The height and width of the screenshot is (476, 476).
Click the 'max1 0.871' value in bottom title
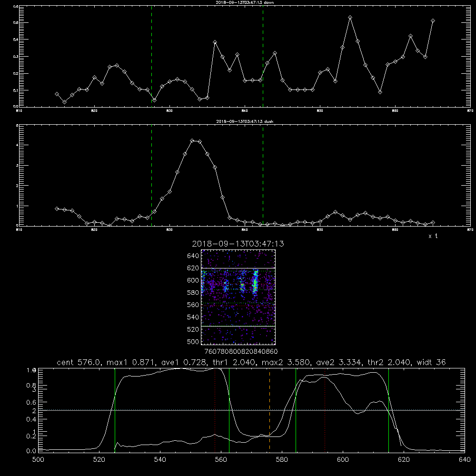130,362
